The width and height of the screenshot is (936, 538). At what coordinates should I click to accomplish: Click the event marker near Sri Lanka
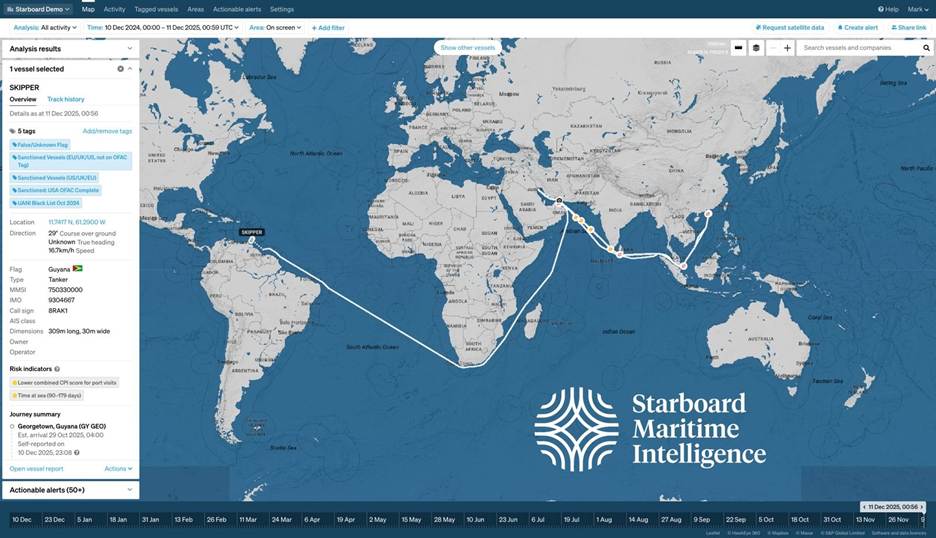pos(620,255)
